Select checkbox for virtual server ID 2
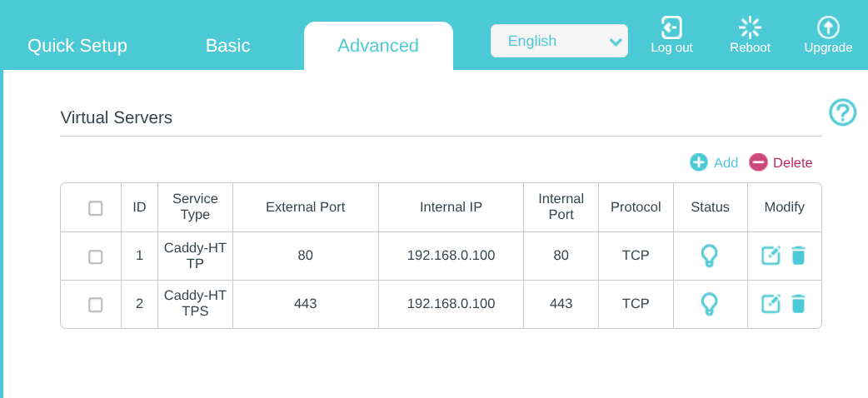Image resolution: width=868 pixels, height=398 pixels. tap(96, 305)
